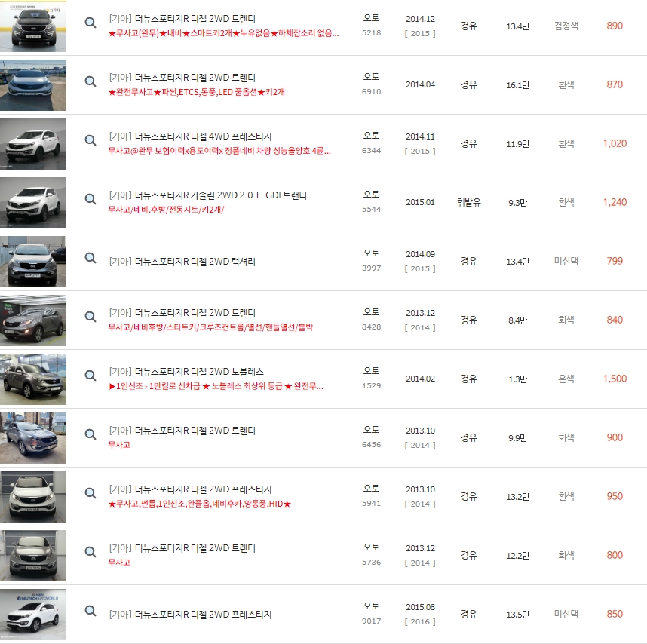
Task: View the car photo for plate 6456
Action: coord(33,437)
